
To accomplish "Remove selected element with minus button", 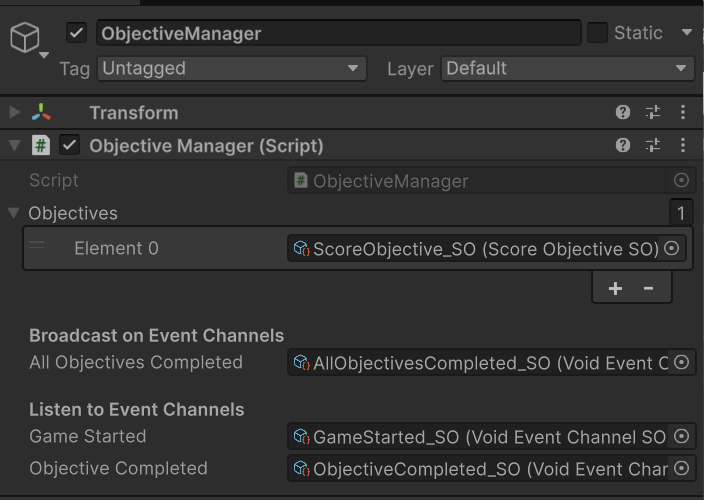I will click(x=648, y=288).
